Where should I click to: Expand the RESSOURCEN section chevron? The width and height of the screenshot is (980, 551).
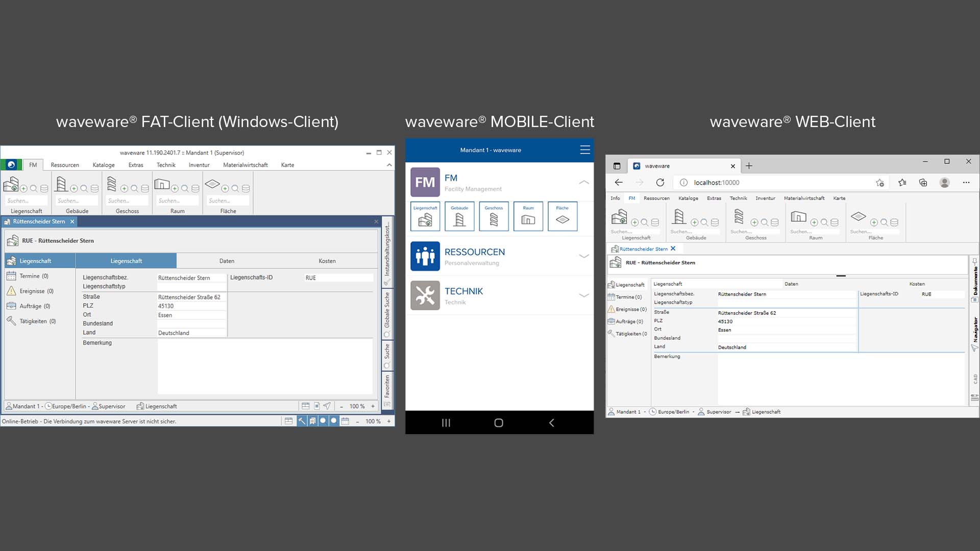click(584, 256)
